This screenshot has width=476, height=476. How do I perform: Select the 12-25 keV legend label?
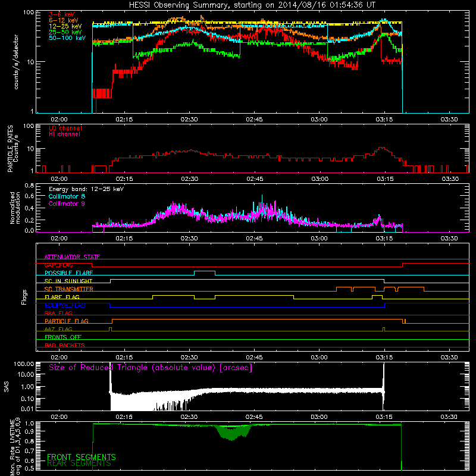65,26
